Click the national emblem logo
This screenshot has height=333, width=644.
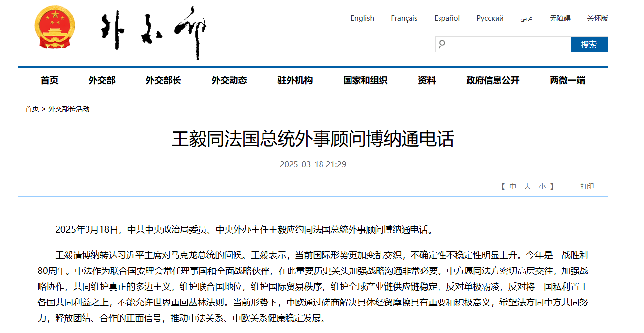pyautogui.click(x=55, y=28)
